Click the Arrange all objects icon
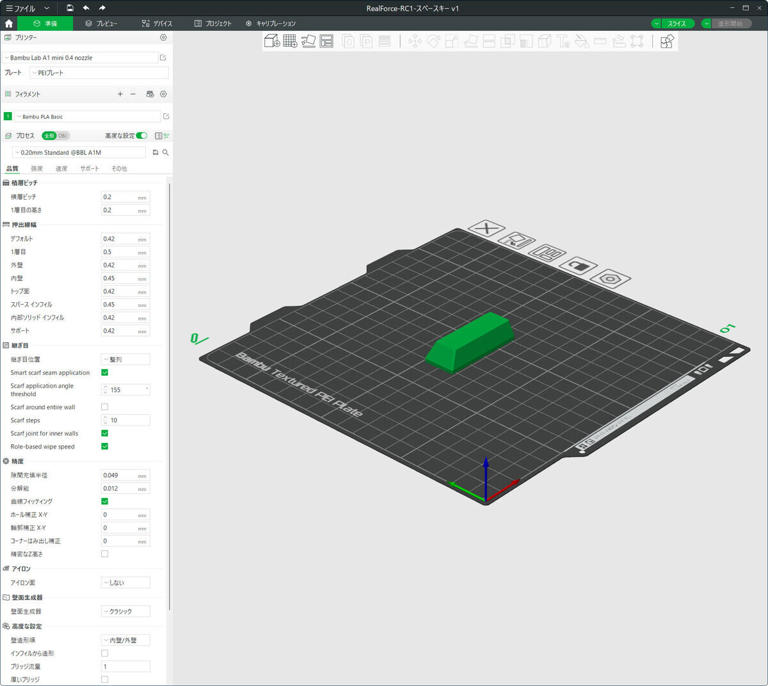The height and width of the screenshot is (686, 768). click(x=327, y=41)
